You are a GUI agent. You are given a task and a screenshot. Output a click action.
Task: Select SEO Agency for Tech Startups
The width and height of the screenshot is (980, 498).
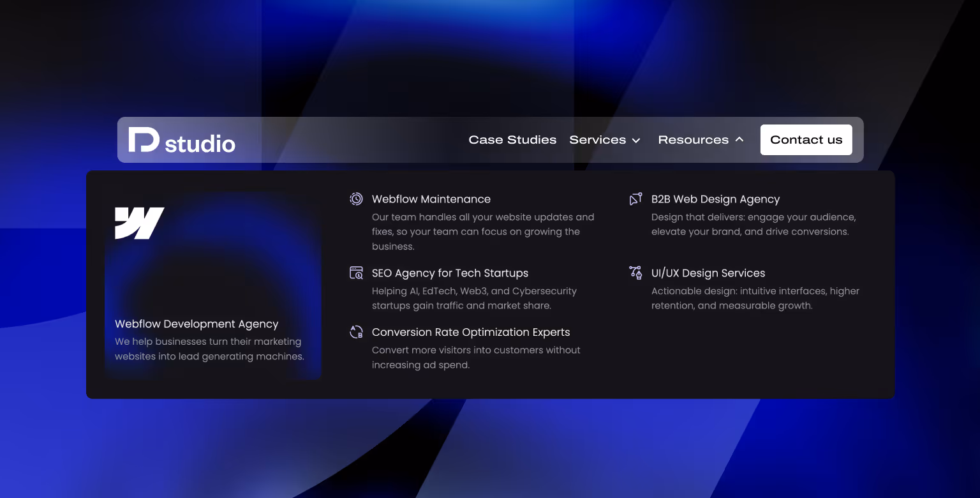point(450,273)
